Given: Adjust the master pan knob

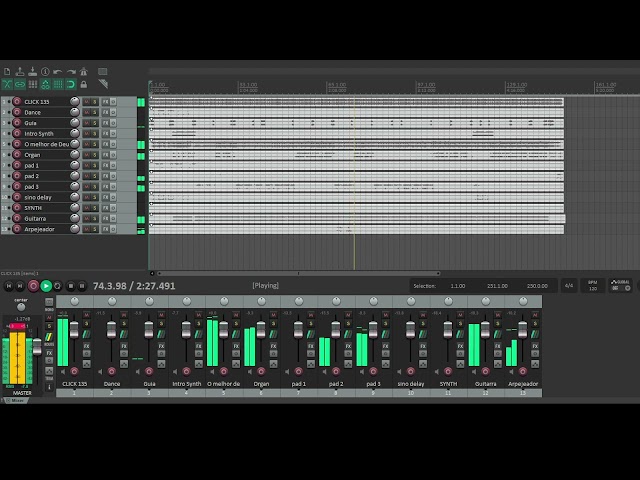Looking at the screenshot, I should click(21, 307).
